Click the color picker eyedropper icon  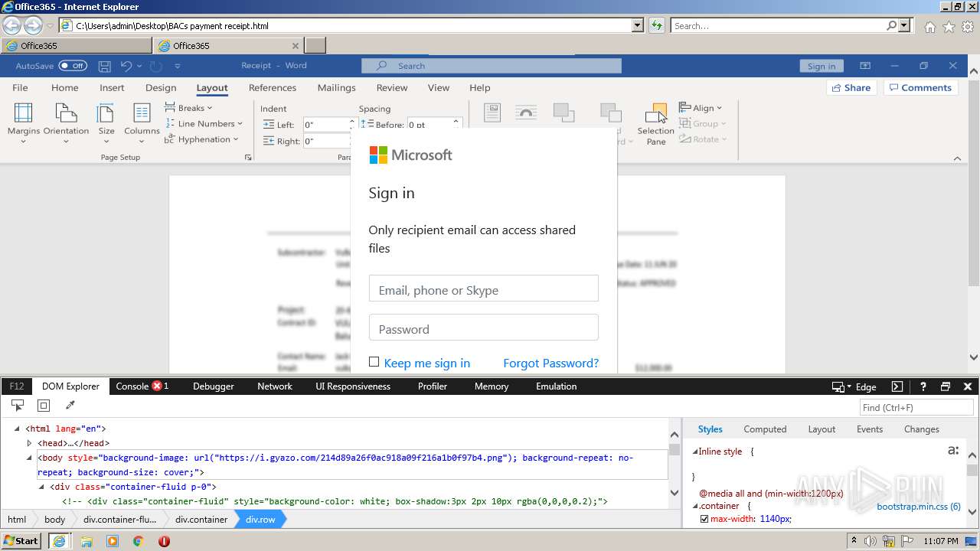[70, 406]
